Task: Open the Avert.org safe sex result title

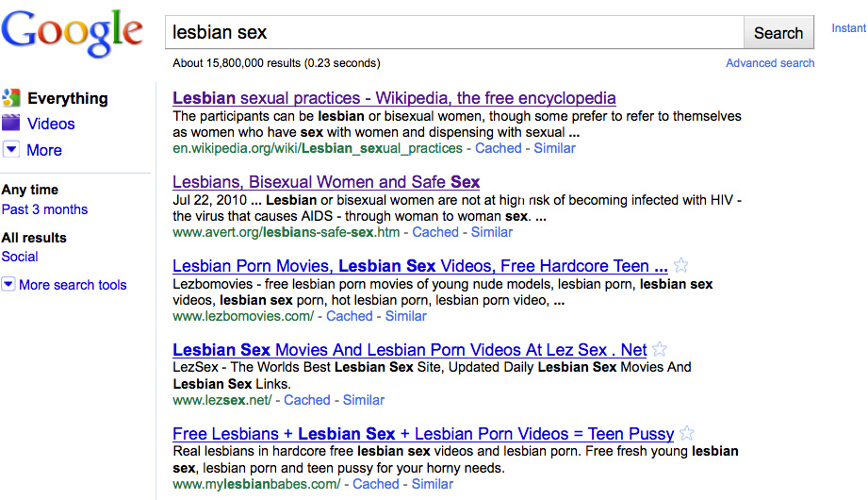Action: [326, 182]
